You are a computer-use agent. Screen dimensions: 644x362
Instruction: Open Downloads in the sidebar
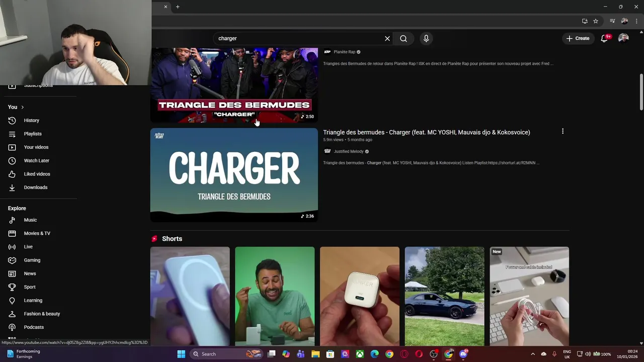35,187
